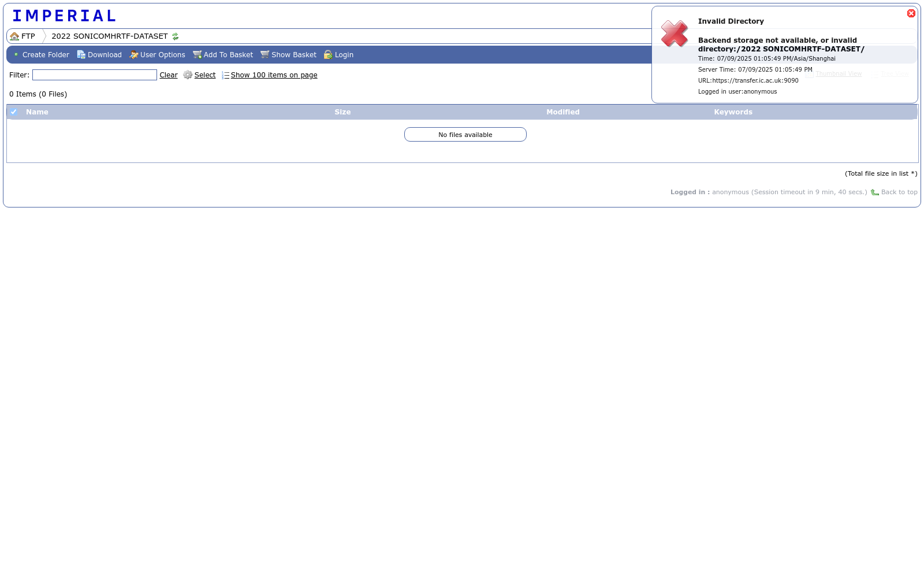
Task: Click the Create Folder toolbar item
Action: 41,55
